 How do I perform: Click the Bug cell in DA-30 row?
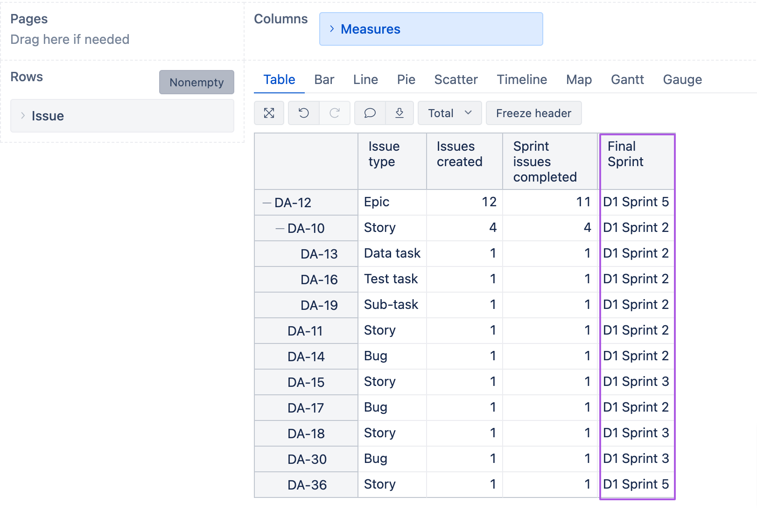click(392, 459)
